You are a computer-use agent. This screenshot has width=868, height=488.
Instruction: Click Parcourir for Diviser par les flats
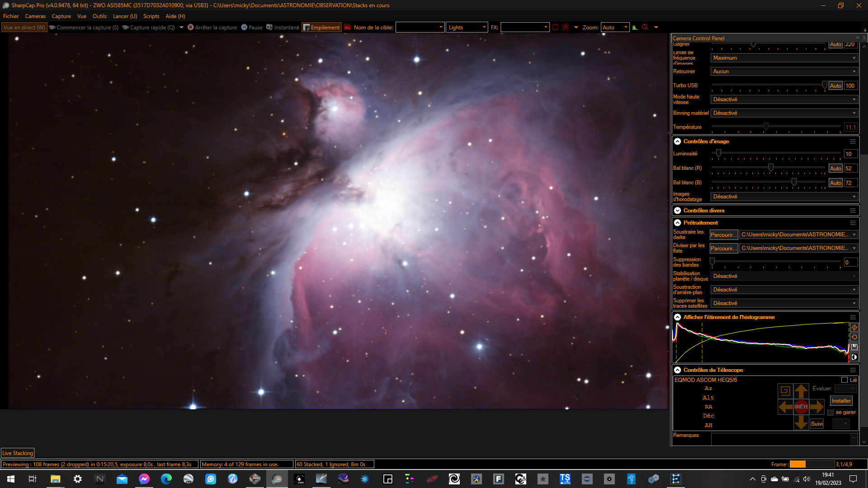[723, 249]
